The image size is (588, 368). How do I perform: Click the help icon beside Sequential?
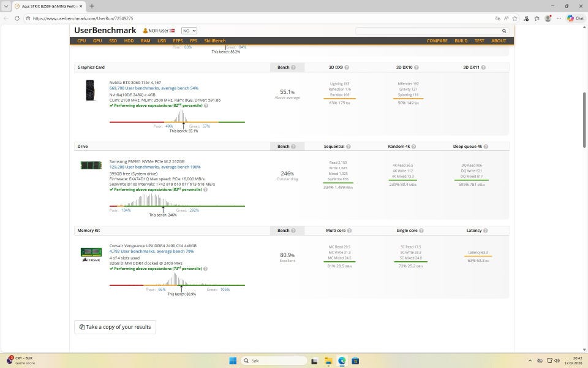pos(349,147)
